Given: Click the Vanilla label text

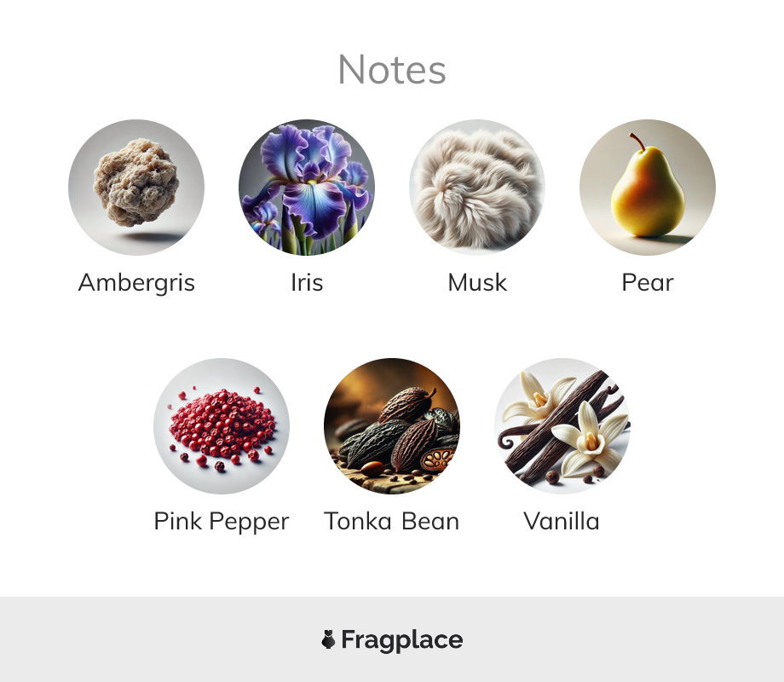Looking at the screenshot, I should pyautogui.click(x=562, y=522).
